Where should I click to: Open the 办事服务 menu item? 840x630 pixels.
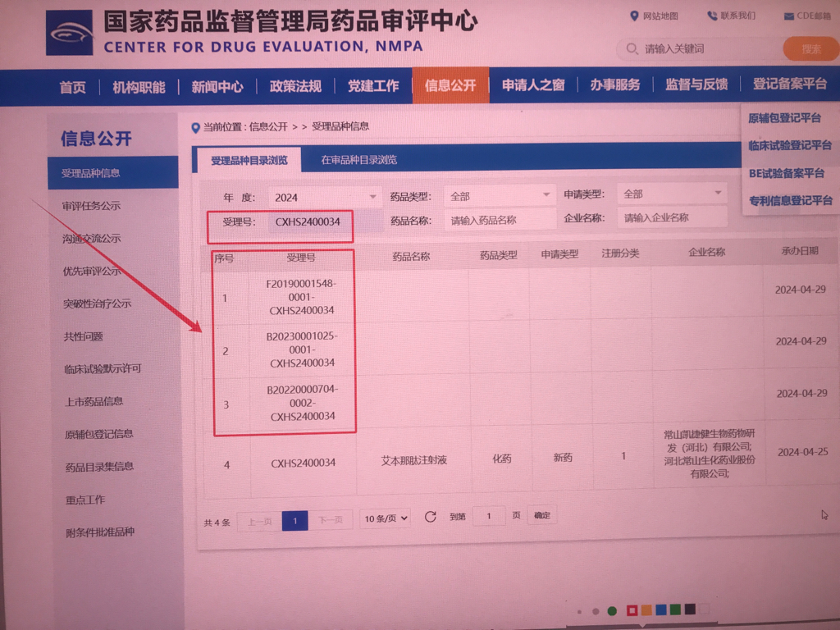pos(615,84)
